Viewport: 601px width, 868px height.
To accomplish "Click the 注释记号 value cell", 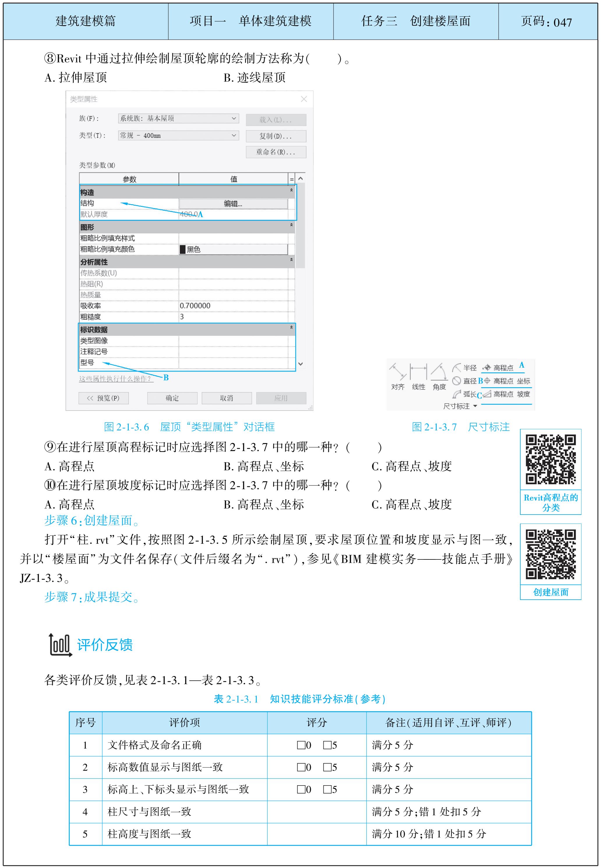I will pyautogui.click(x=233, y=352).
